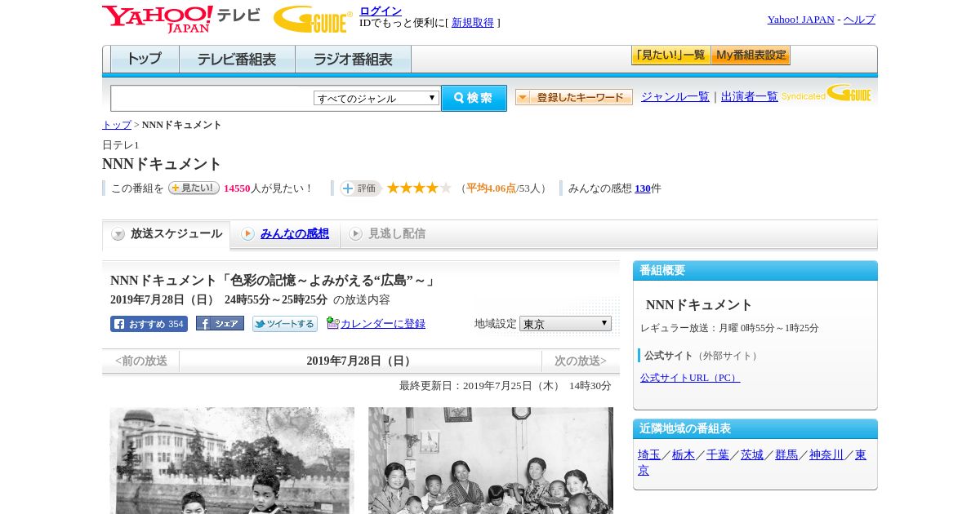Click the ログイン link

pyautogui.click(x=381, y=11)
